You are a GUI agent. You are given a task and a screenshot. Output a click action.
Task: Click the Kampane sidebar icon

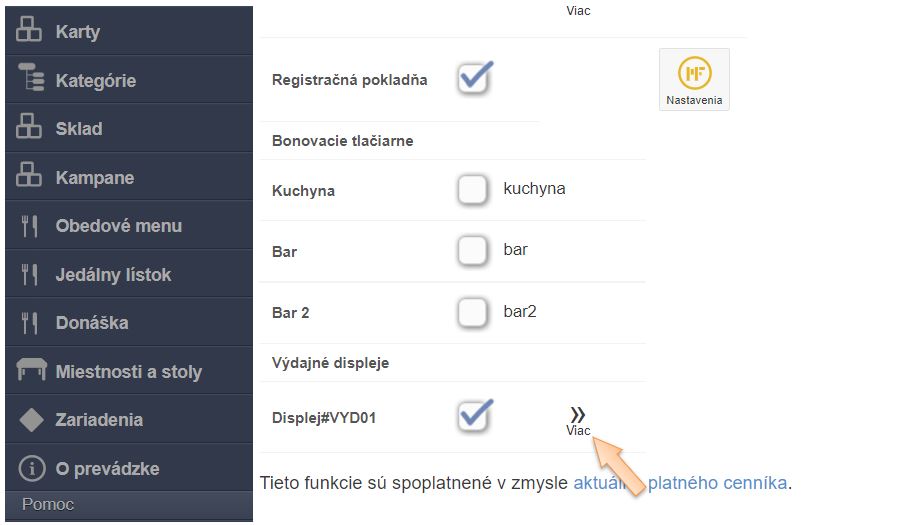29,177
